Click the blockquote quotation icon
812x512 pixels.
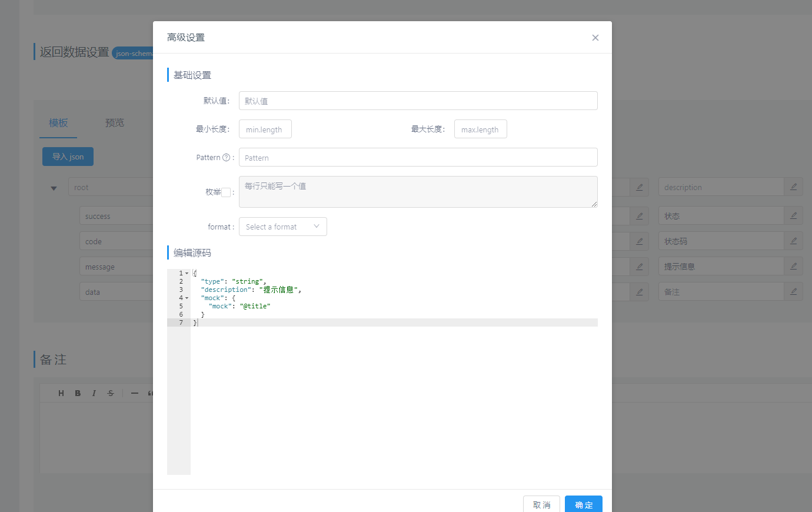pyautogui.click(x=150, y=393)
